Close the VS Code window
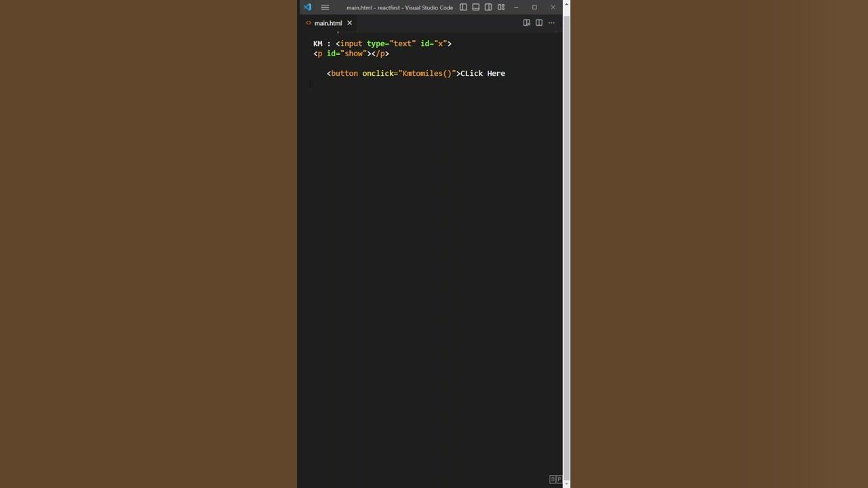The image size is (868, 488). coord(553,7)
